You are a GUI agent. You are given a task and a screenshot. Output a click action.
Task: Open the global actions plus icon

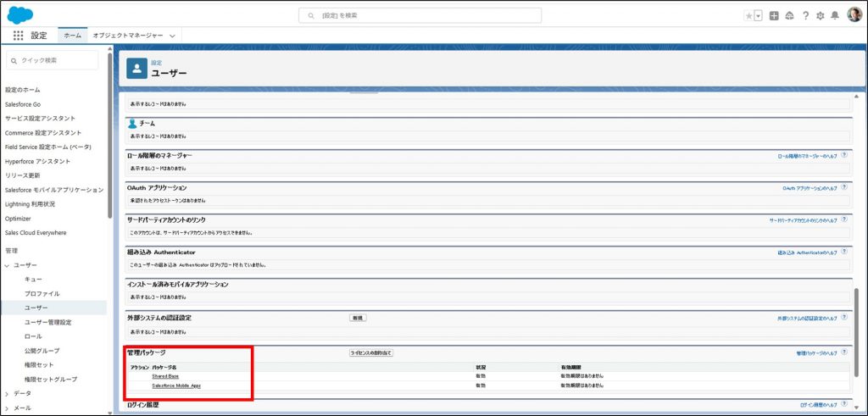pos(774,15)
